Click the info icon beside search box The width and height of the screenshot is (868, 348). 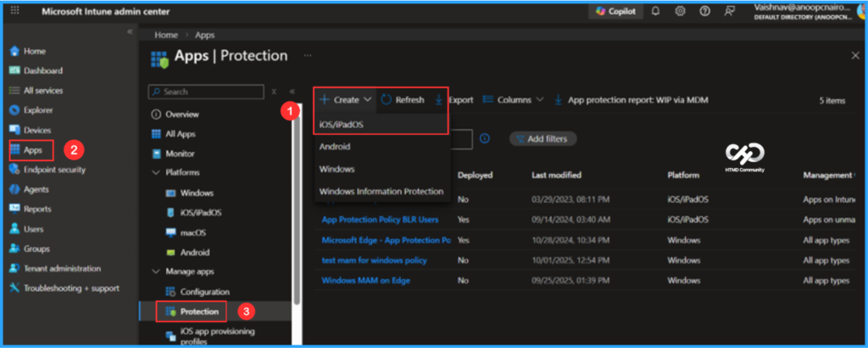484,138
